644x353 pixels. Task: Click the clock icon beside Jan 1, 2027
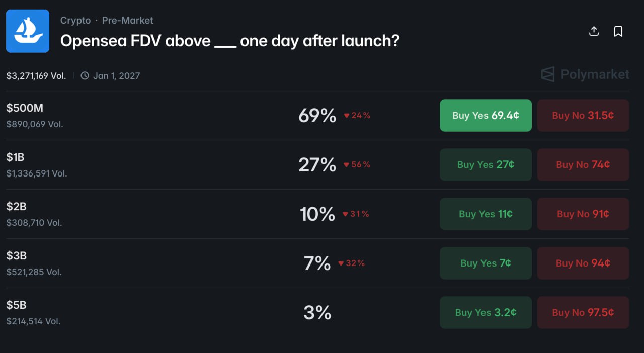point(85,76)
